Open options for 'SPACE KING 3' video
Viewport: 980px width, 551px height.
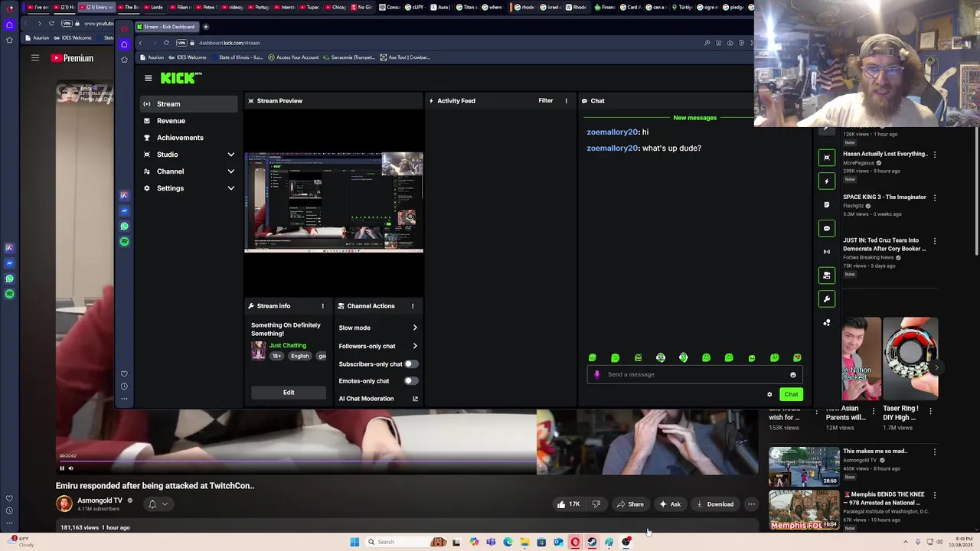point(935,198)
